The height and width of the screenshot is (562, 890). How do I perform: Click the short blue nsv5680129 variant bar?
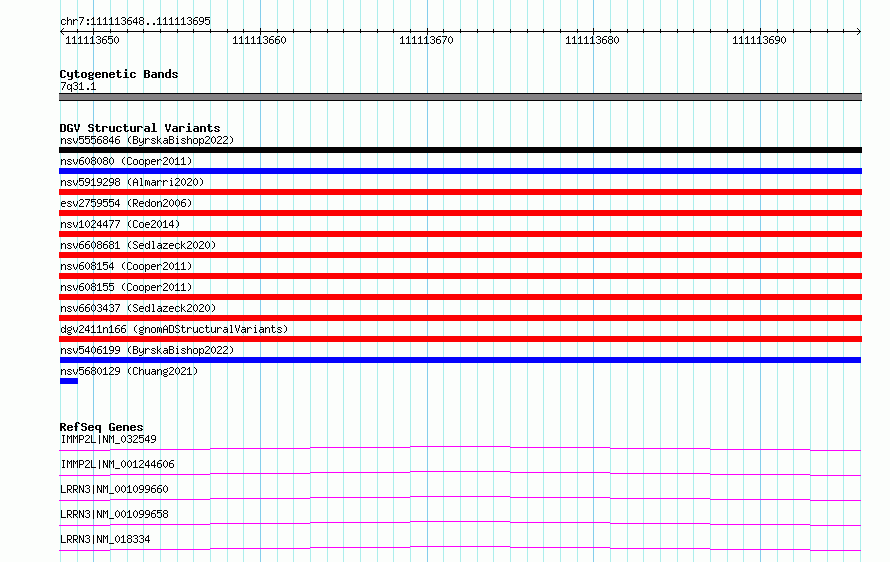tap(69, 381)
